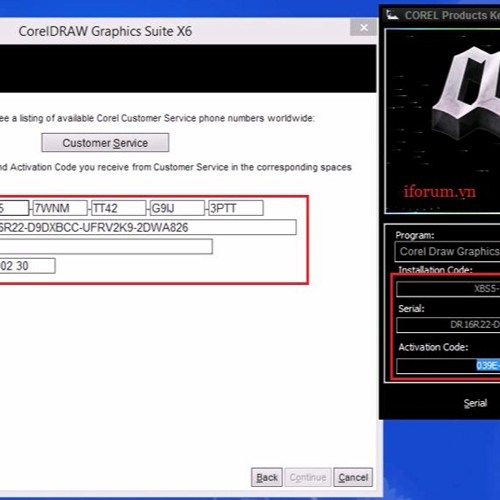
Task: Cancel the CorelDRAW activation dialog
Action: [353, 477]
